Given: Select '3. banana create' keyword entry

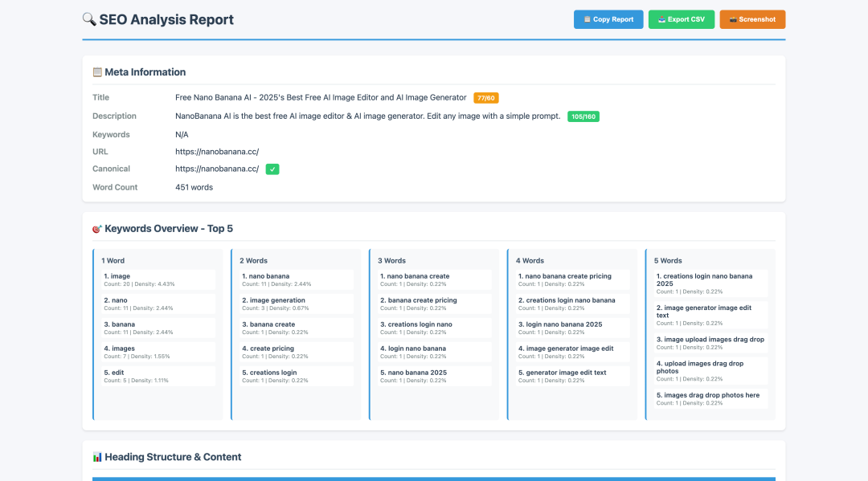Looking at the screenshot, I should click(296, 328).
